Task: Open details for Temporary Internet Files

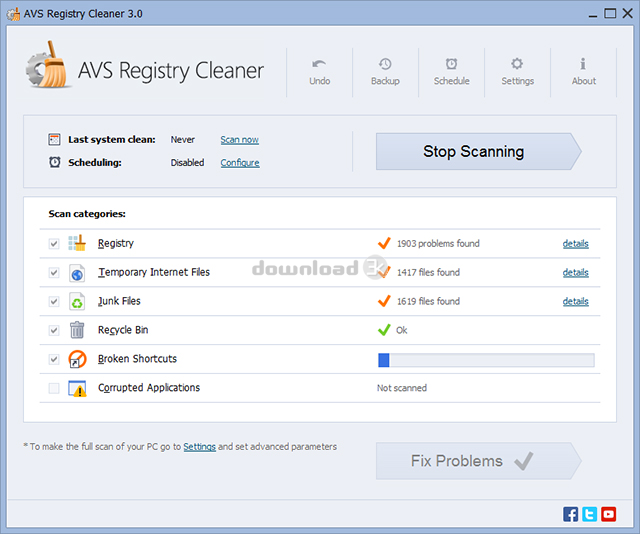Action: (x=576, y=272)
